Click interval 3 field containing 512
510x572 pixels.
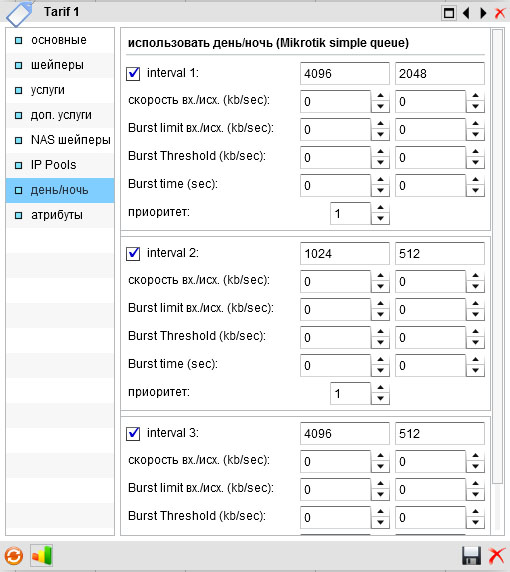coord(440,433)
